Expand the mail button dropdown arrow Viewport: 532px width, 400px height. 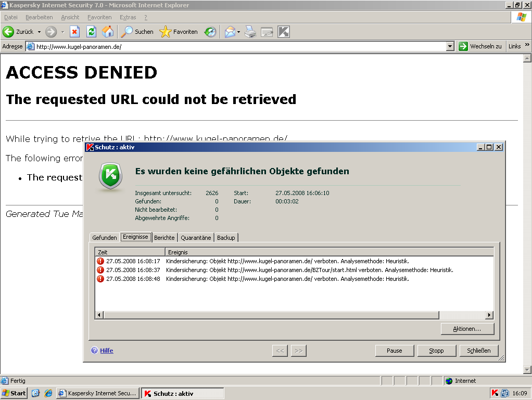239,32
